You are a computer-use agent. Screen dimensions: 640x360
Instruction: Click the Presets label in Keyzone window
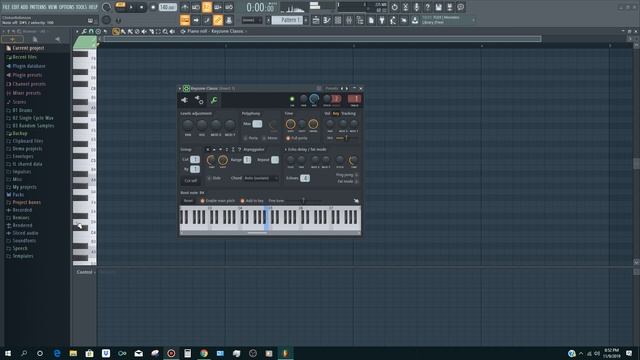point(331,88)
